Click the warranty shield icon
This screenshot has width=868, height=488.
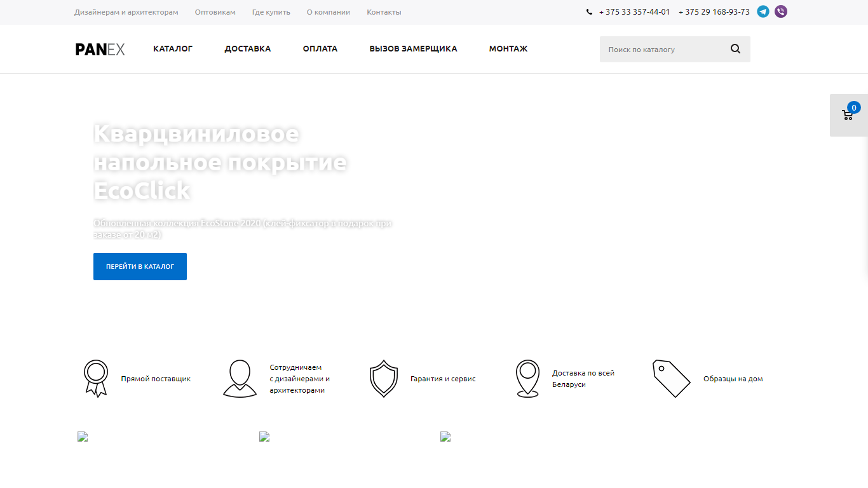(384, 379)
